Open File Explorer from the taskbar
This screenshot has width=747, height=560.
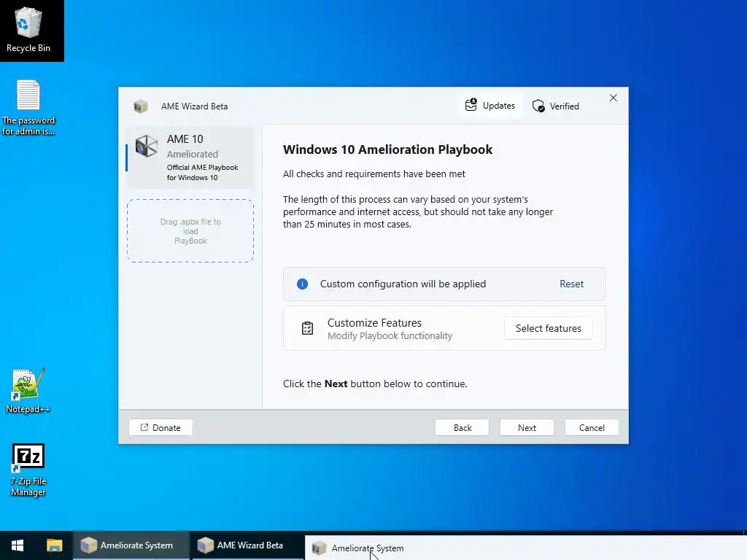click(x=54, y=545)
